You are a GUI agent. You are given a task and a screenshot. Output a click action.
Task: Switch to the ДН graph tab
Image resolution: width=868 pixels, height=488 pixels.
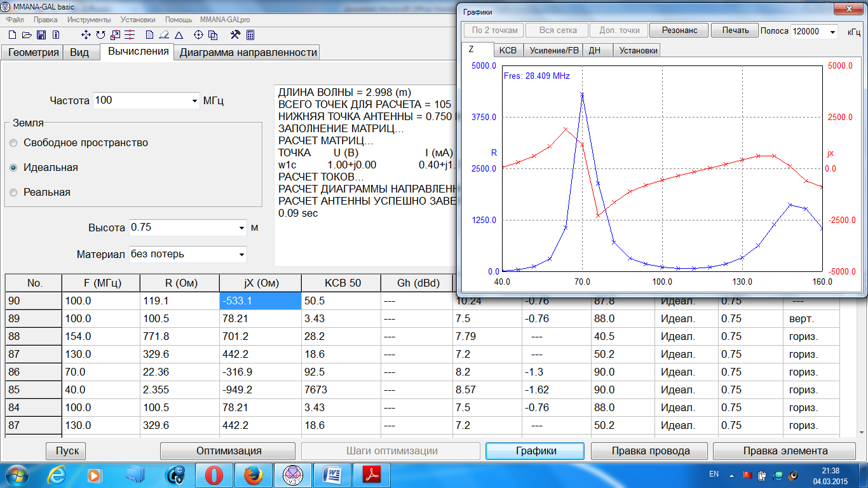(598, 50)
